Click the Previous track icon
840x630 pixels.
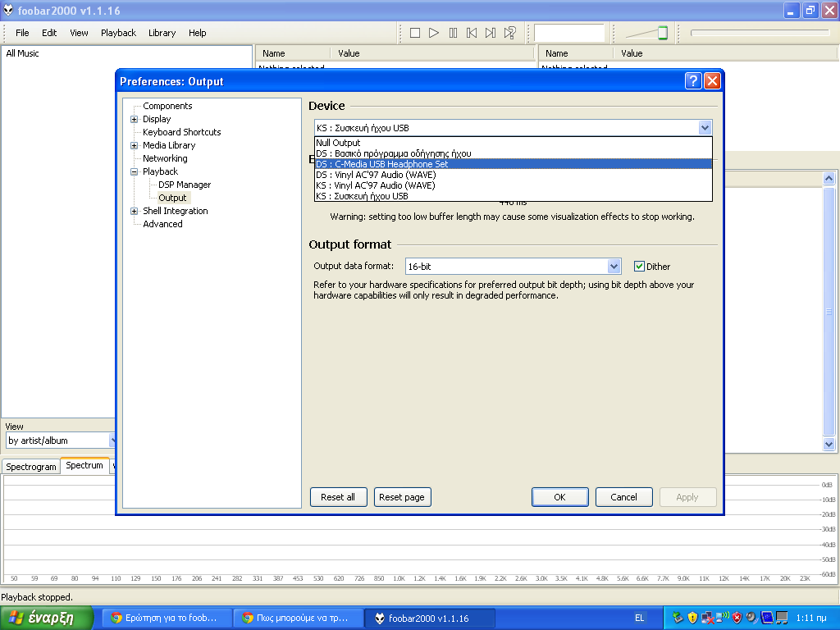(x=472, y=33)
